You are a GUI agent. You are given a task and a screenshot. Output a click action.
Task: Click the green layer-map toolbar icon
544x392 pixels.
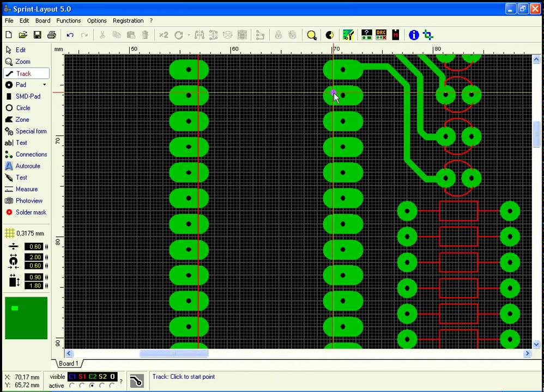click(x=348, y=35)
